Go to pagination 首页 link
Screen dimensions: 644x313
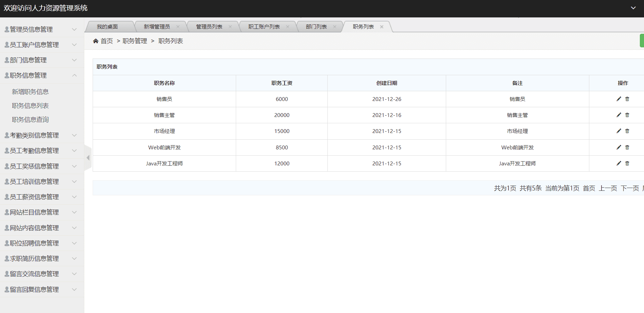click(x=589, y=188)
